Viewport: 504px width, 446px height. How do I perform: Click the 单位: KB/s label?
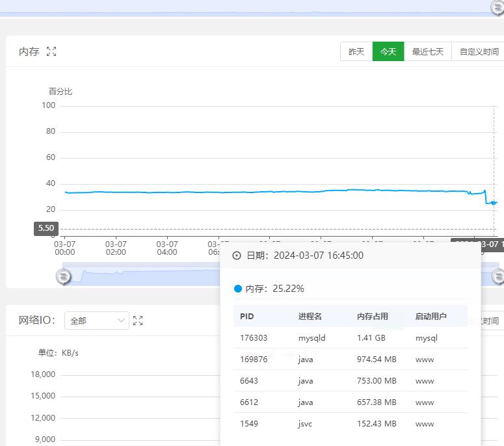58,353
